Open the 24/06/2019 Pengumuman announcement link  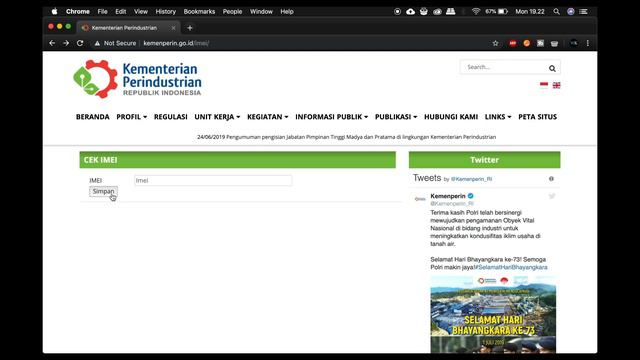347,137
